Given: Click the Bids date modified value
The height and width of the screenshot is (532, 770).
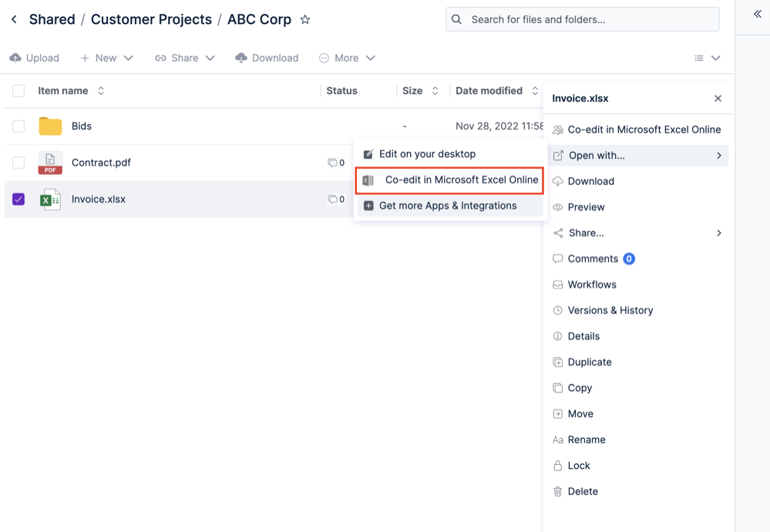Looking at the screenshot, I should pyautogui.click(x=499, y=126).
